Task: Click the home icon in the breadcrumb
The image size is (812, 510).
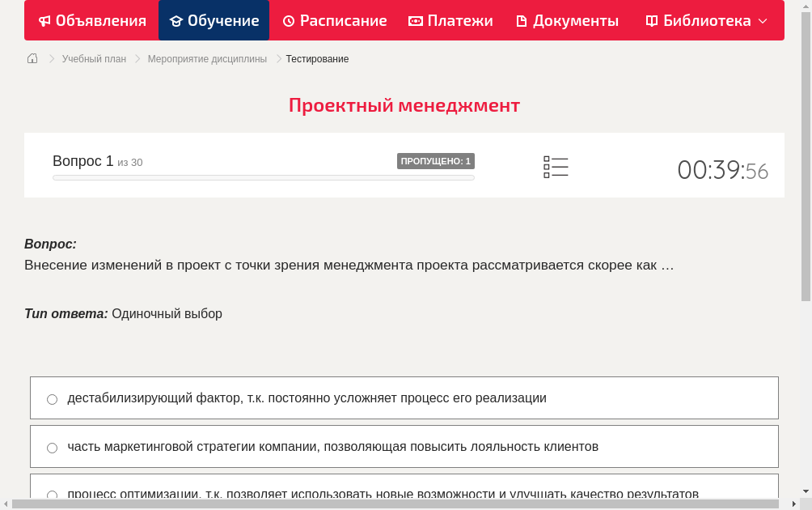Action: click(32, 58)
